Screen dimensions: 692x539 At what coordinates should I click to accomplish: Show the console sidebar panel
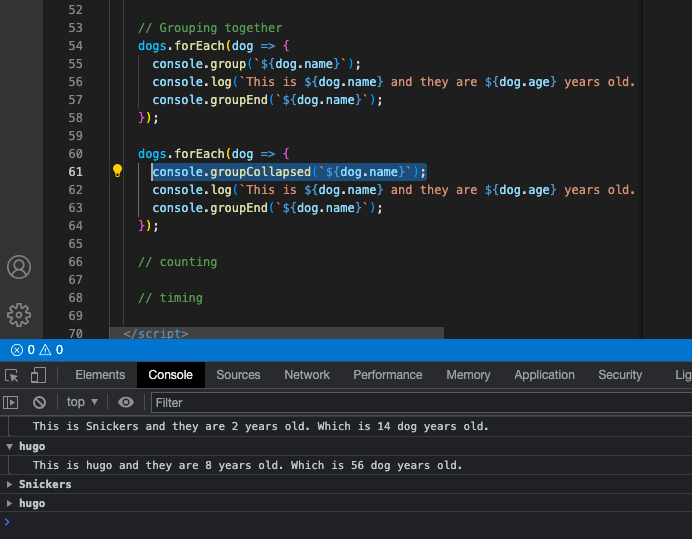11,402
